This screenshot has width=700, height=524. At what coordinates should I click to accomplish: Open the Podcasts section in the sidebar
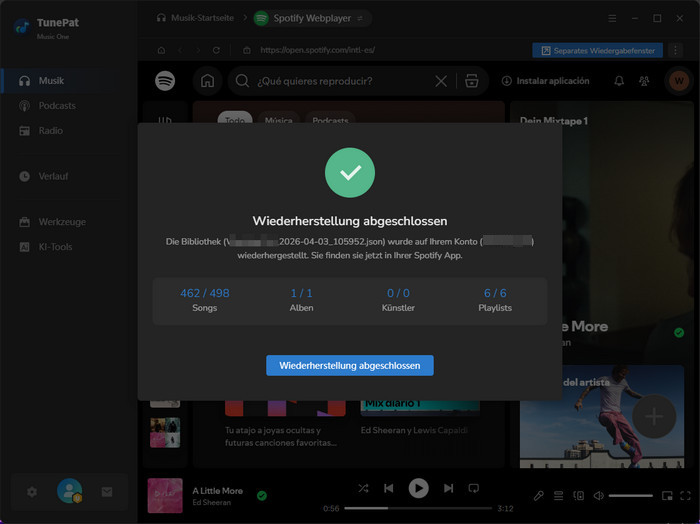tap(69, 106)
